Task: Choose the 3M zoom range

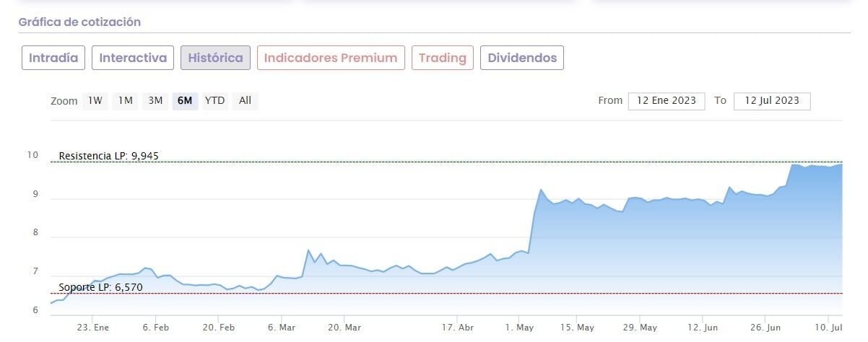Action: (x=155, y=101)
